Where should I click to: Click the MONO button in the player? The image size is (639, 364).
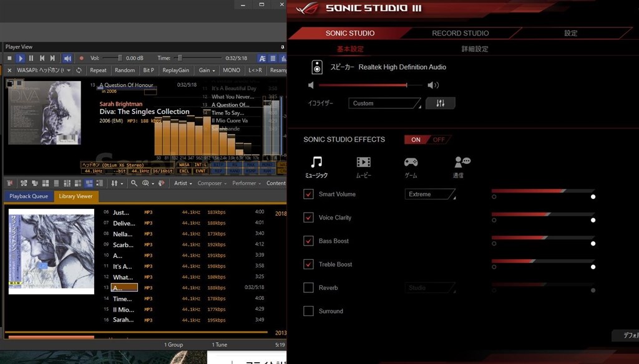[231, 70]
